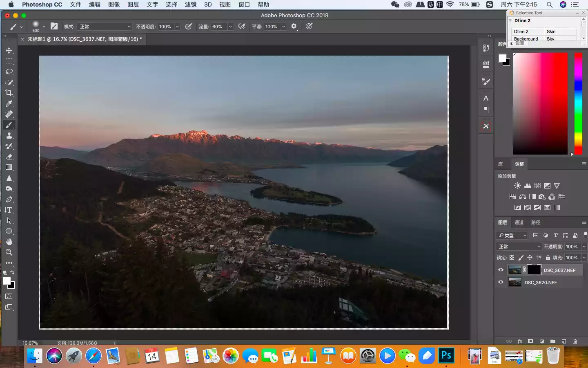The image size is (588, 368).
Task: Select the Eraser tool
Action: click(x=9, y=157)
